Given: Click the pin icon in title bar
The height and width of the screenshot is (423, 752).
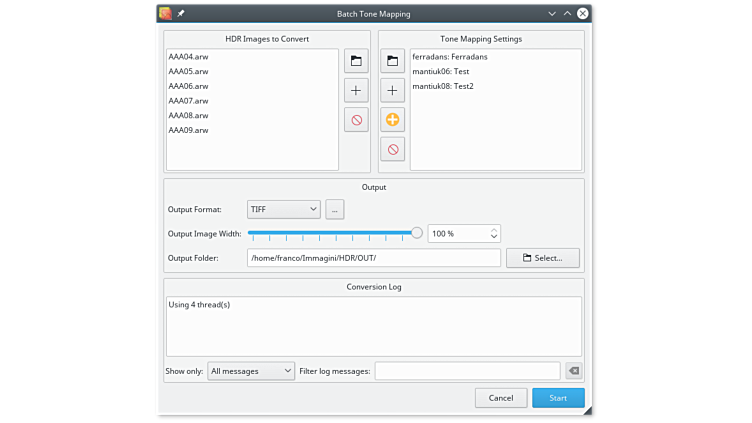Looking at the screenshot, I should pos(181,14).
